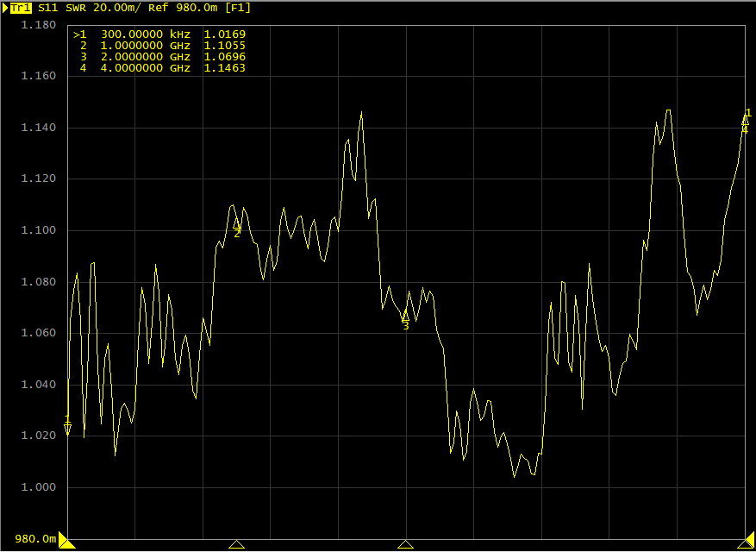Select marker 2 on the trace
The image size is (756, 552).
coord(237,225)
